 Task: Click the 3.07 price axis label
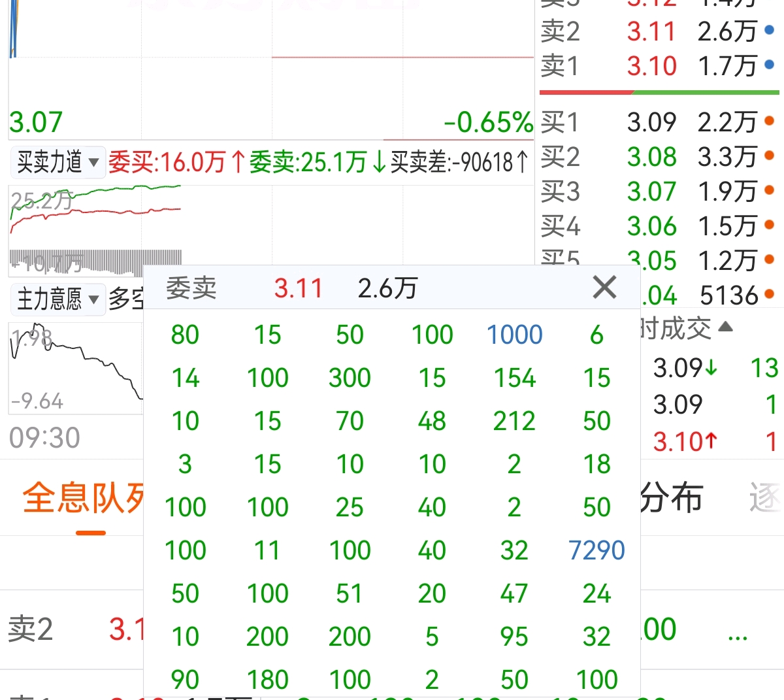click(x=36, y=122)
